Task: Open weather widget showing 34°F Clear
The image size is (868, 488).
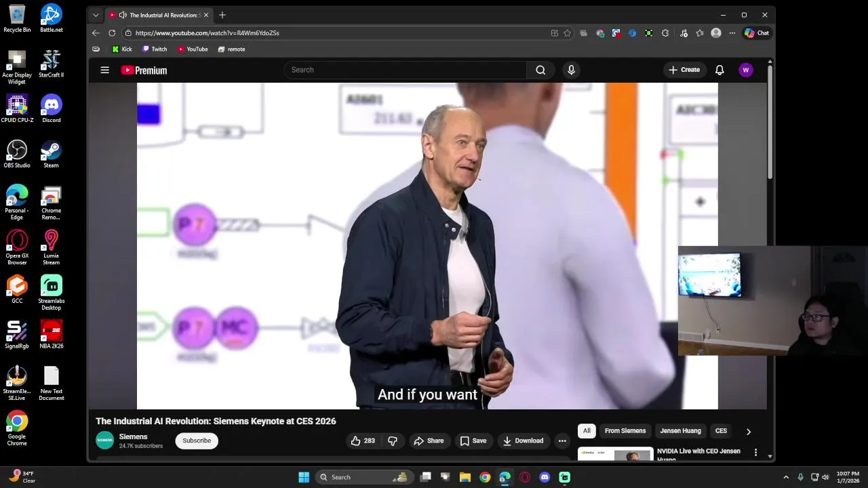Action: click(22, 477)
